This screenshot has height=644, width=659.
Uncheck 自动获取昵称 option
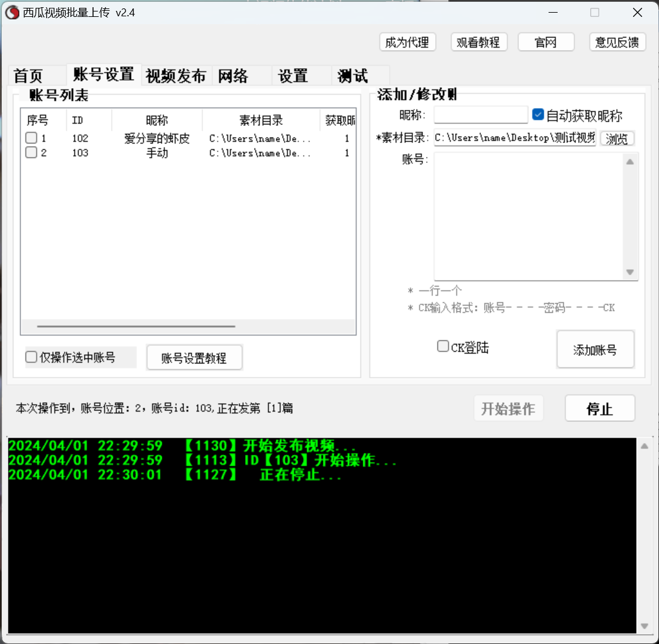pyautogui.click(x=538, y=115)
